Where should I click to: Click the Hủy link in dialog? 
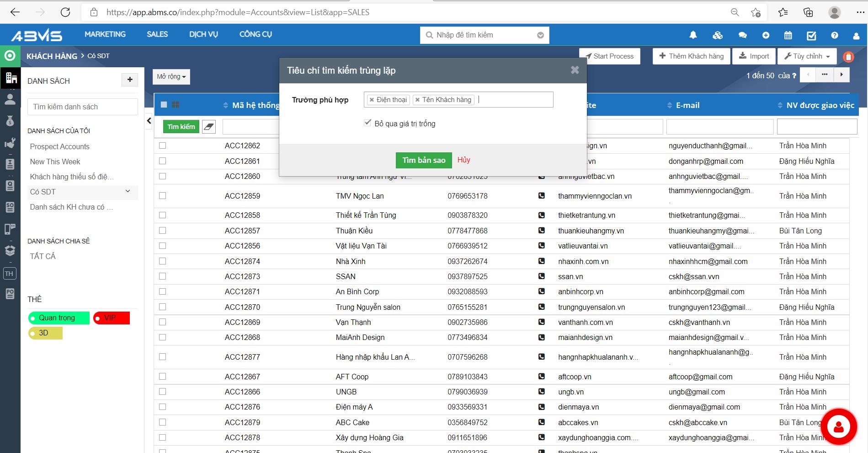463,160
